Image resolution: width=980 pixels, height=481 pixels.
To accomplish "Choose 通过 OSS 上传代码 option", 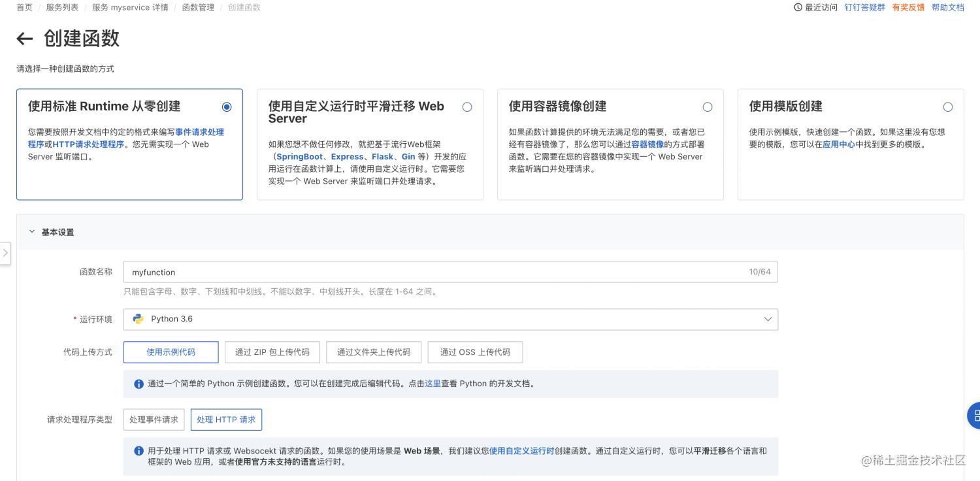I will [x=475, y=352].
